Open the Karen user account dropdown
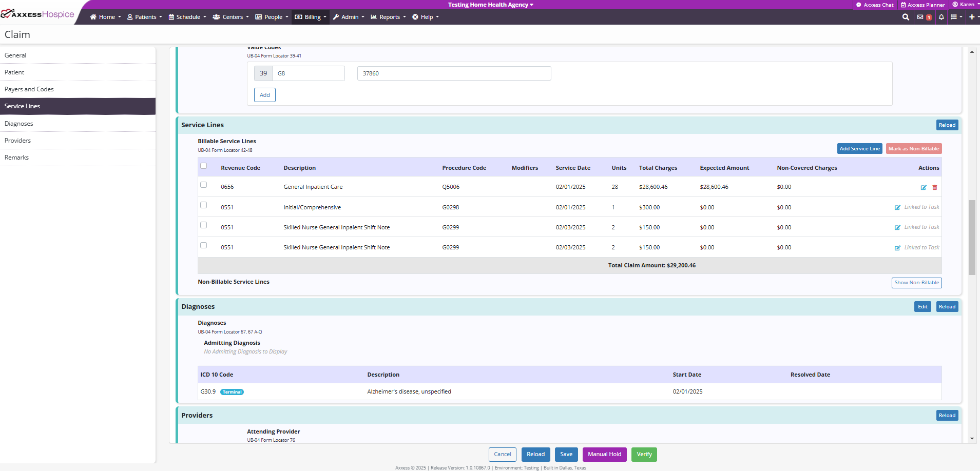The height and width of the screenshot is (471, 980). pyautogui.click(x=966, y=5)
